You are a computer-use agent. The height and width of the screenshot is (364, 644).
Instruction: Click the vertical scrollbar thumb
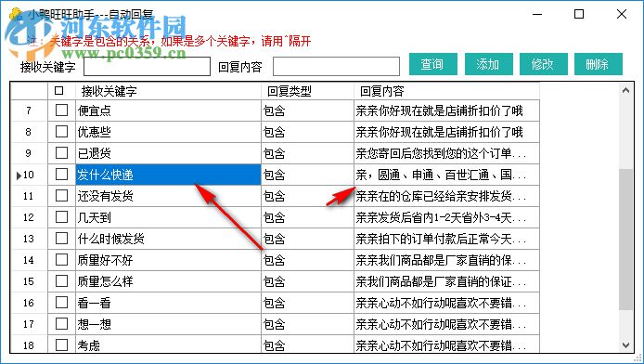625,240
